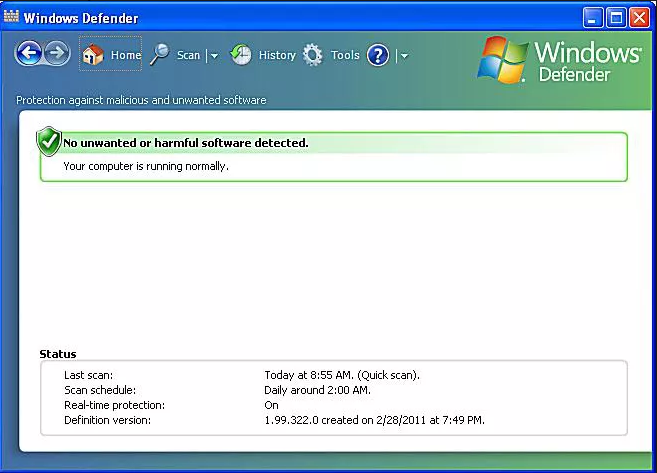Viewport: 657px width, 473px height.
Task: Click the History clock icon
Action: tap(241, 54)
